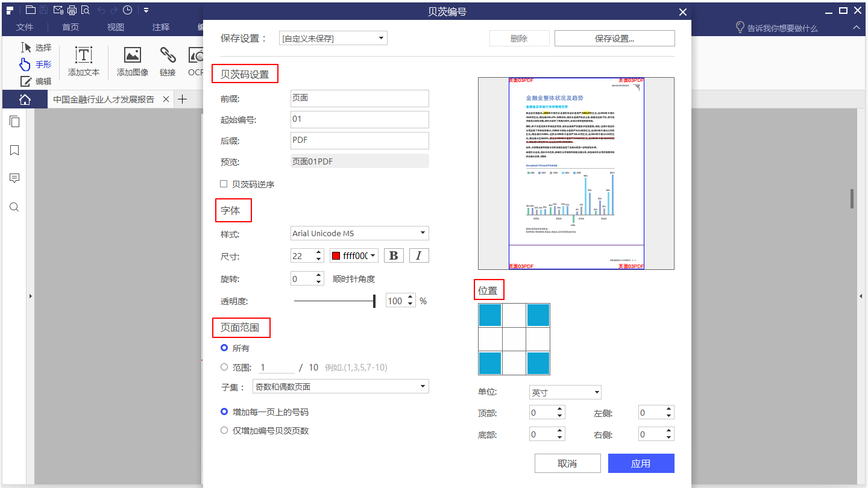Switch to the 视图 tab
Screen dimensions: 868x488
(116, 27)
